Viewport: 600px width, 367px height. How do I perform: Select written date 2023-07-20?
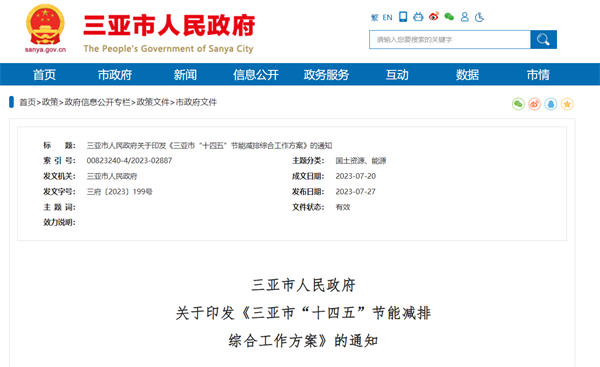355,176
